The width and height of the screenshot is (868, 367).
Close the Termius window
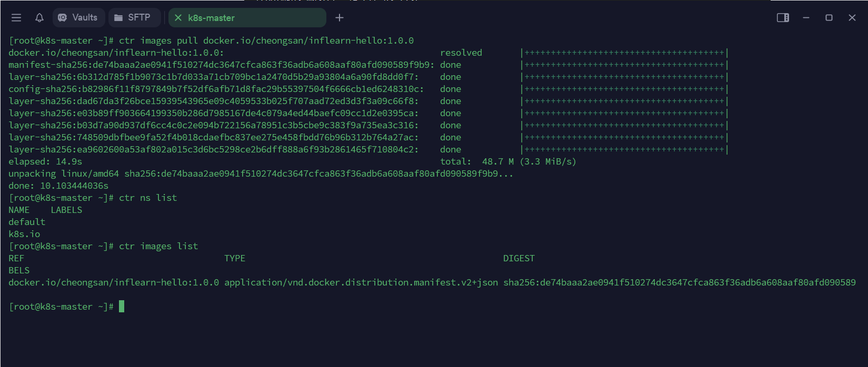(852, 18)
